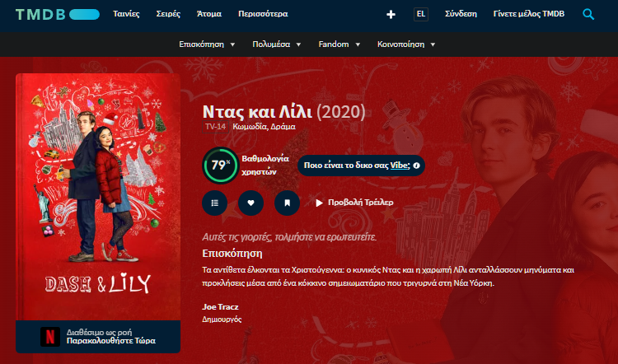Open the search magnifier icon
618x364 pixels.
[588, 14]
